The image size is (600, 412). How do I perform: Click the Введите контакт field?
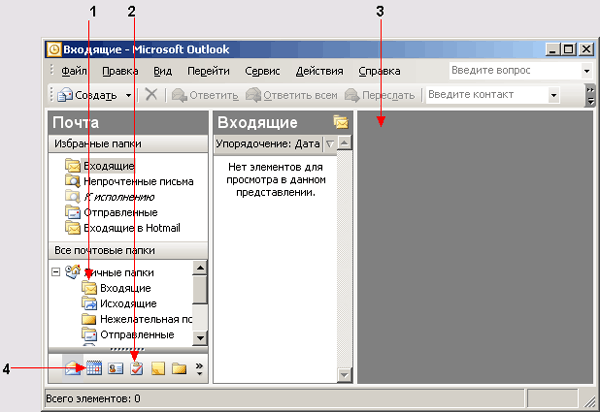click(486, 95)
